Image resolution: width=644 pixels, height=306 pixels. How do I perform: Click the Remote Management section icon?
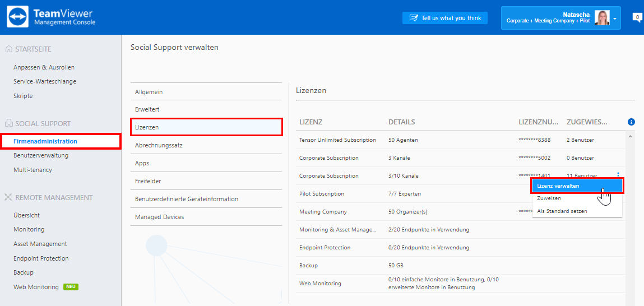(x=8, y=198)
